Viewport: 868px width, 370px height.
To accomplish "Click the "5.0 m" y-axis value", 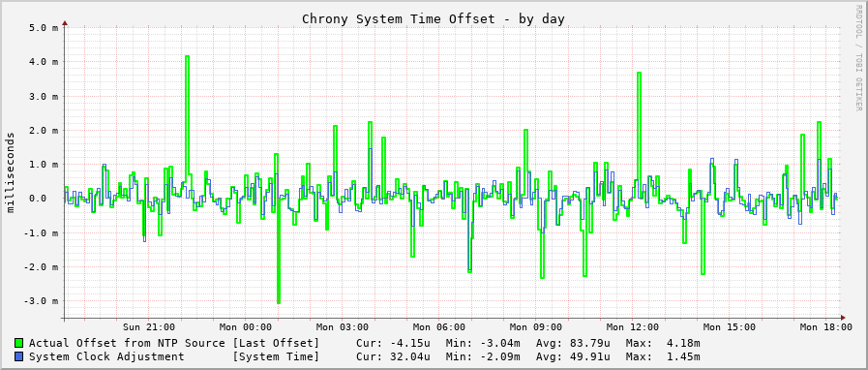I will pyautogui.click(x=44, y=27).
